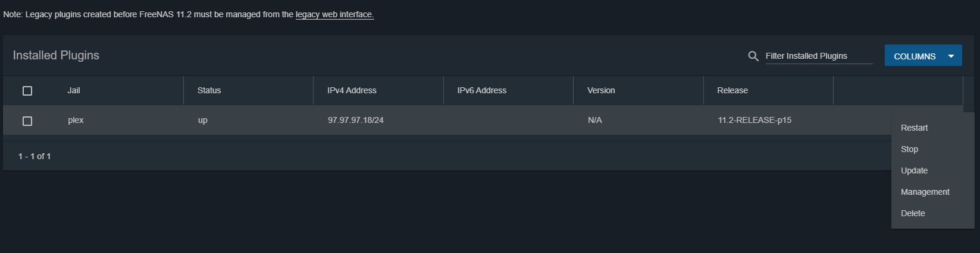Sort by the Version column header
The image size is (980, 253).
pyautogui.click(x=601, y=90)
